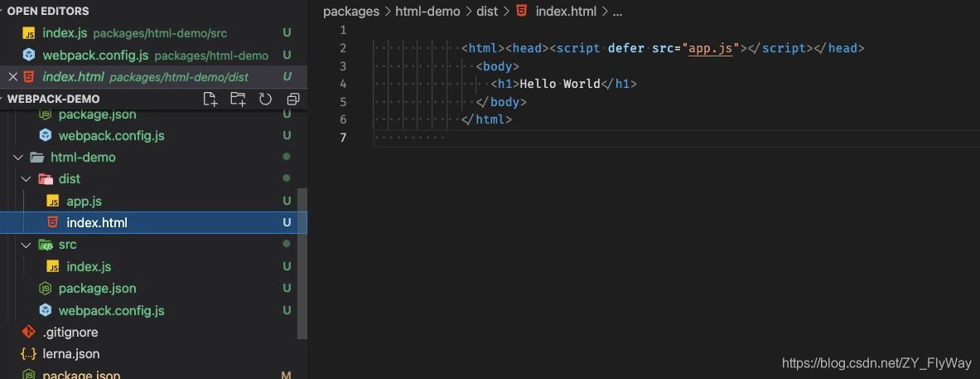980x379 pixels.
Task: Click the index.html breadcrumb segment
Action: coord(567,12)
